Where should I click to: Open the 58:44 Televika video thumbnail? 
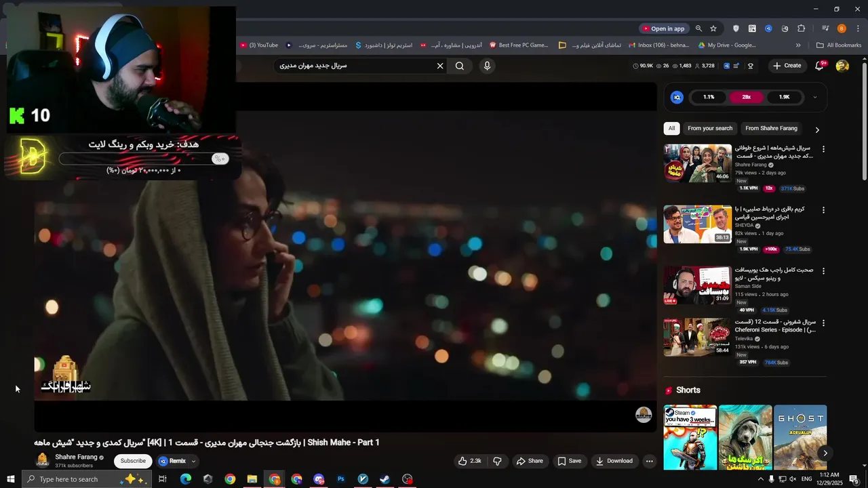[698, 337]
